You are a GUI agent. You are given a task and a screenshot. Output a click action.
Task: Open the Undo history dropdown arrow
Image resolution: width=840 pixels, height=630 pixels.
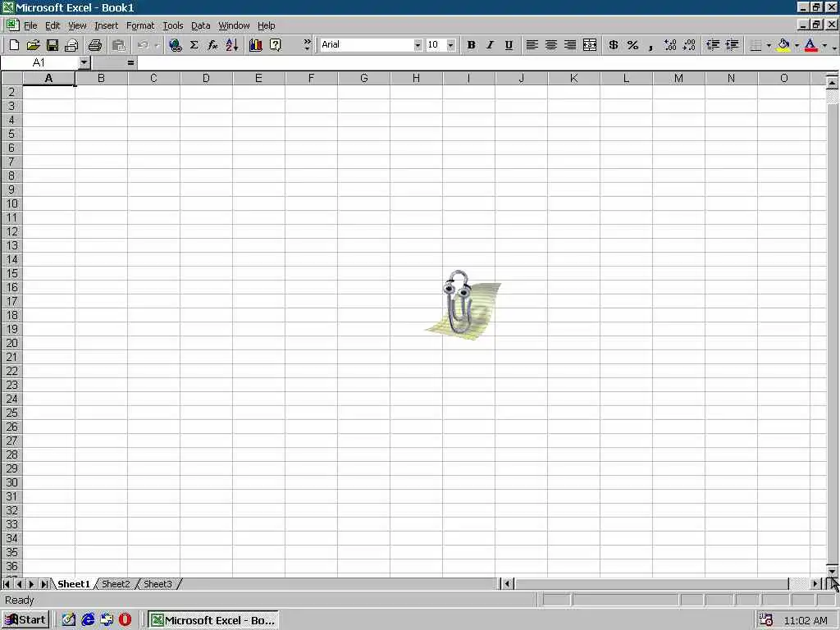pyautogui.click(x=157, y=45)
